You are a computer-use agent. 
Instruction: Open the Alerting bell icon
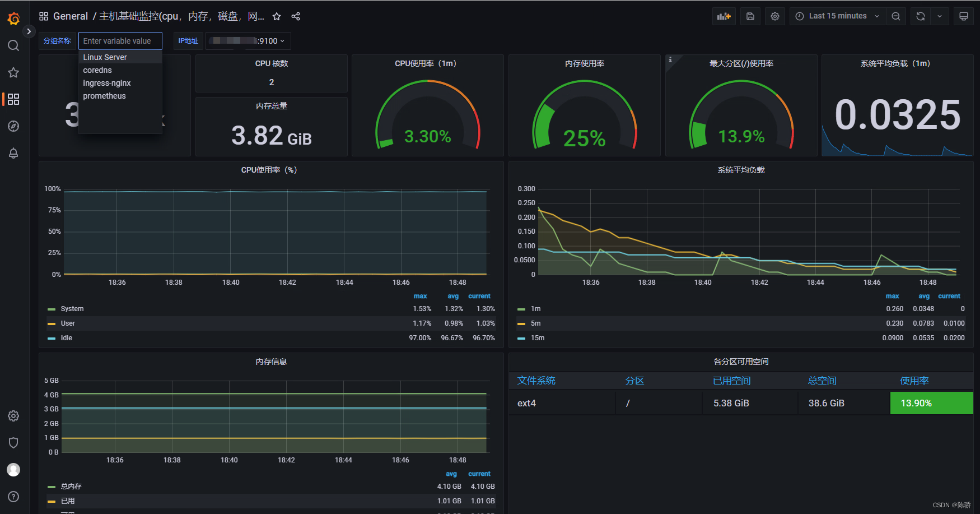coord(13,153)
